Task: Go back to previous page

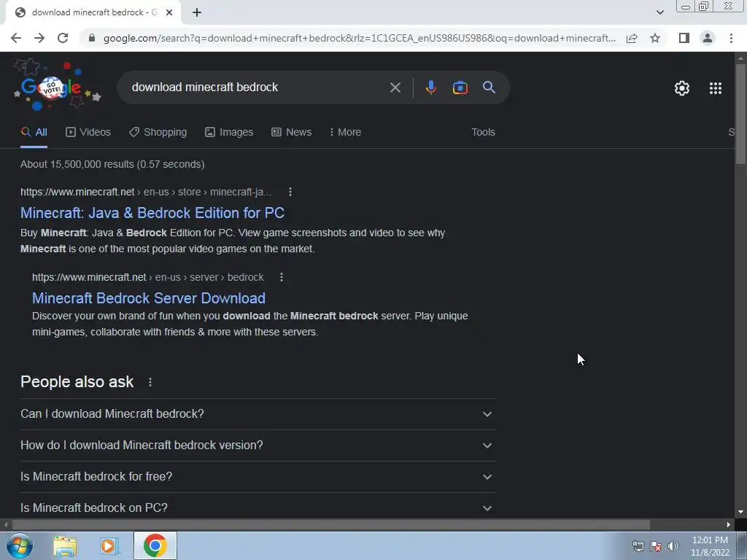Action: tap(16, 38)
